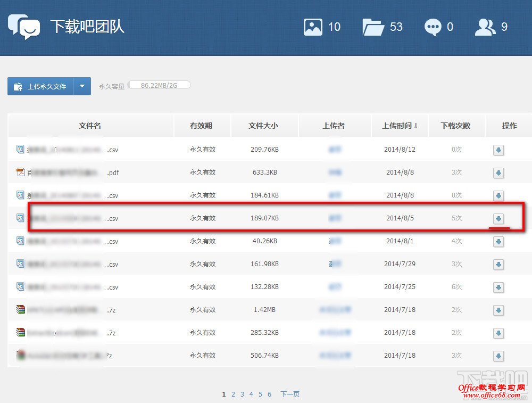Viewport: 532px width, 403px height.
Task: Click 永久有效 in the 40.26KB row
Action: pyautogui.click(x=203, y=241)
